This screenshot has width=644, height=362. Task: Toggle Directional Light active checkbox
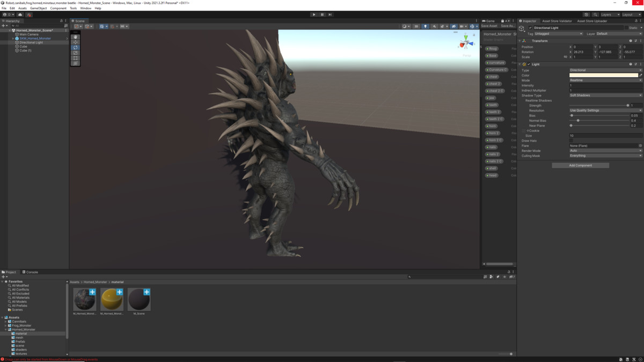click(530, 28)
